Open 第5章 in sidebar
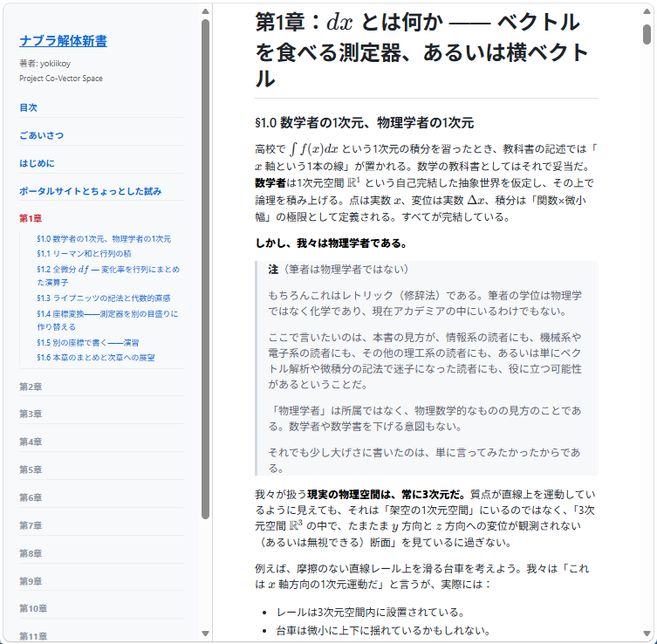 coord(31,469)
